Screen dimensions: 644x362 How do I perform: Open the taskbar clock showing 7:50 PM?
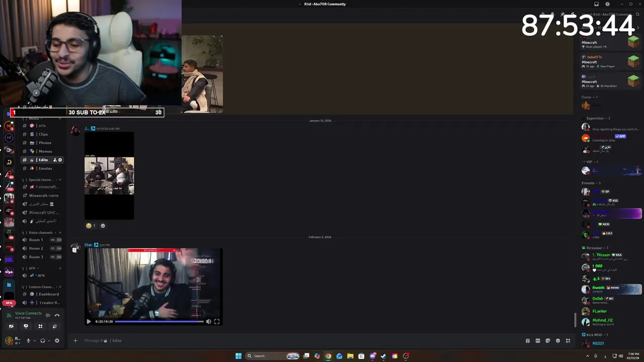tap(633, 356)
